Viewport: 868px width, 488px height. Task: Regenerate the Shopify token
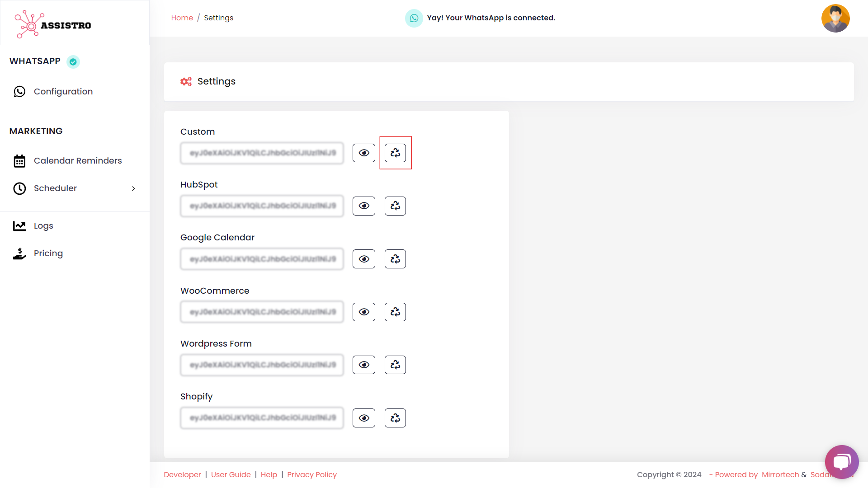395,418
